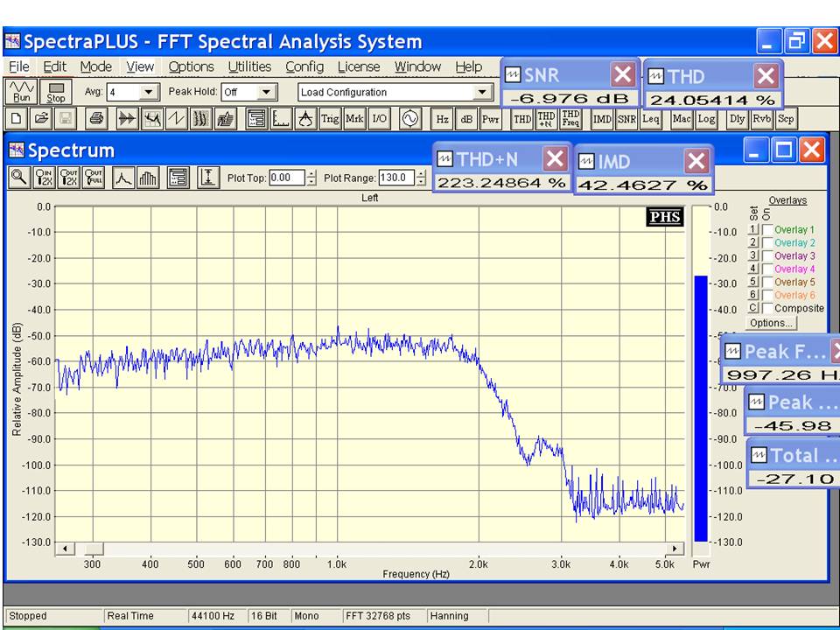
Task: Create a new file with the blank page icon
Action: (16, 118)
